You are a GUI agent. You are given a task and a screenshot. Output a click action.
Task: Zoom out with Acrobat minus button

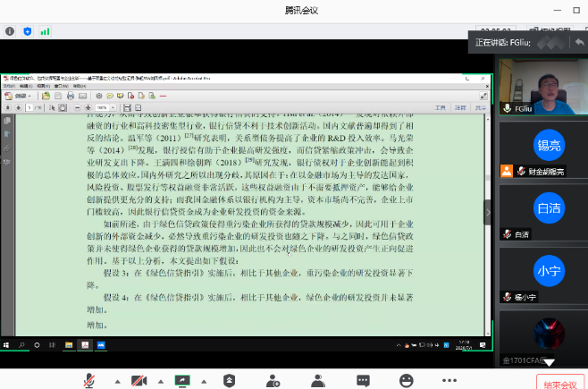77,107
